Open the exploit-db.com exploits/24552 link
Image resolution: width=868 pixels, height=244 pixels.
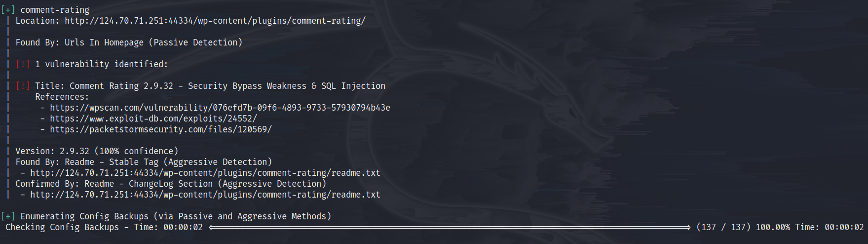(153, 119)
